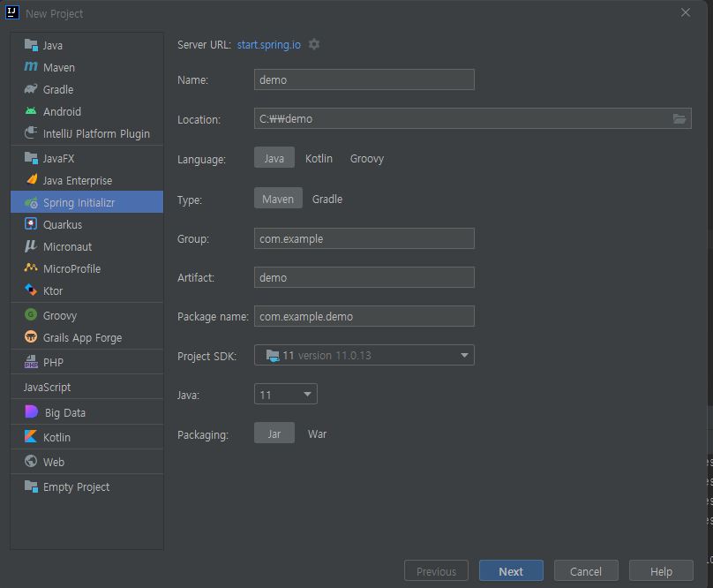713x588 pixels.
Task: Pick the Gradle elephant icon
Action: tap(31, 89)
